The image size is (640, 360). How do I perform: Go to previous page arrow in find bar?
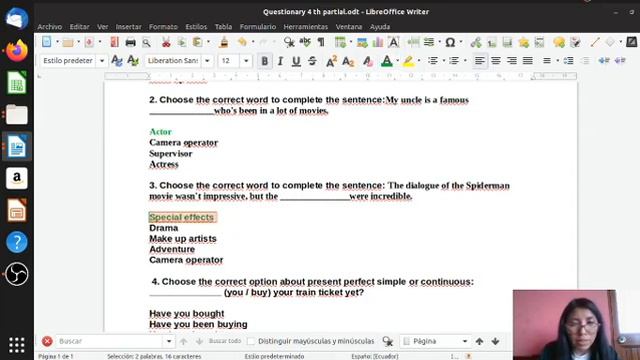pyautogui.click(x=480, y=341)
